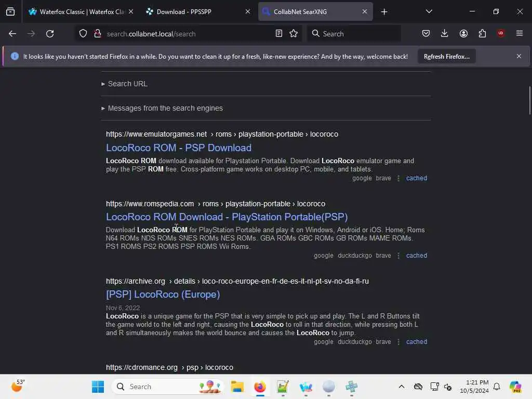This screenshot has width=532, height=399.
Task: Bookmark this page with star
Action: (x=294, y=33)
